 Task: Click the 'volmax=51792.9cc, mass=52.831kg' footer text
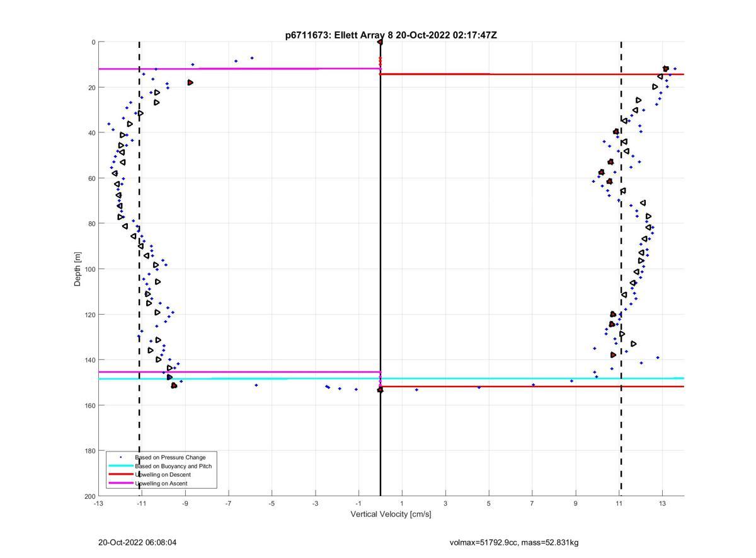tap(514, 542)
